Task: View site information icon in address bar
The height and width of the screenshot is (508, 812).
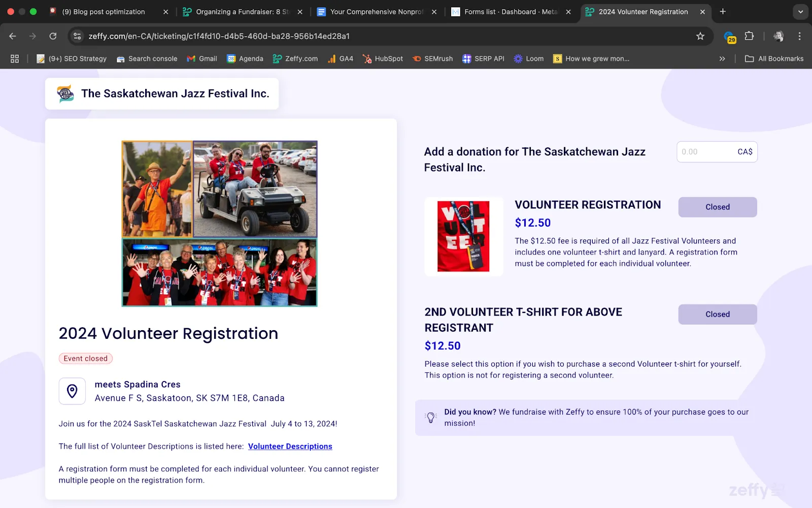Action: coord(77,36)
